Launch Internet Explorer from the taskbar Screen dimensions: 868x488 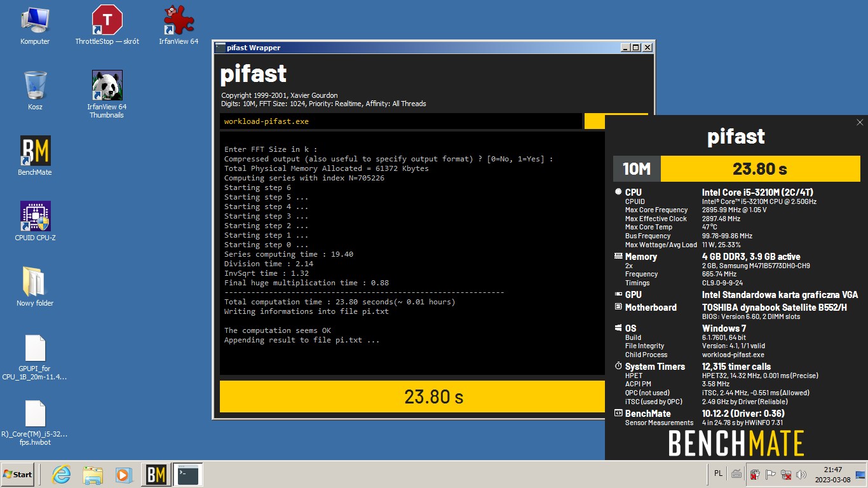[x=62, y=475]
